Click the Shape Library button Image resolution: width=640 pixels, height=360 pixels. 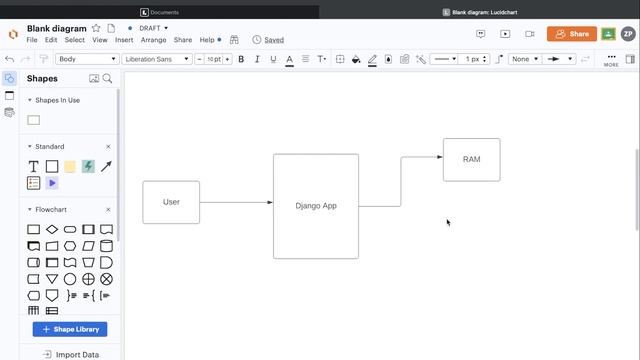pos(70,329)
